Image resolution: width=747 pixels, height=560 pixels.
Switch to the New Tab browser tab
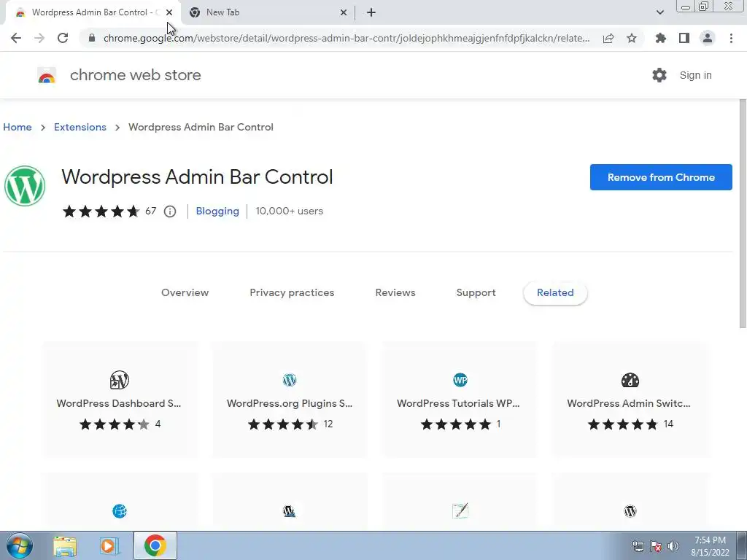[222, 12]
